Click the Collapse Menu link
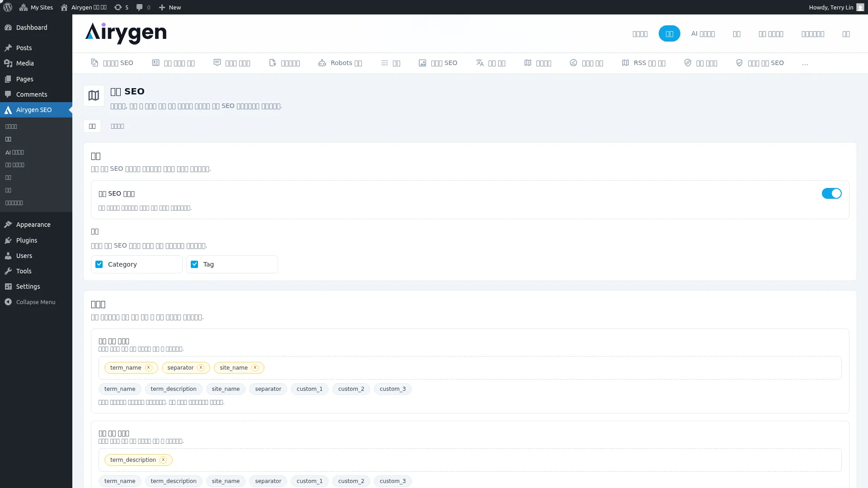The width and height of the screenshot is (868, 488). pyautogui.click(x=36, y=302)
